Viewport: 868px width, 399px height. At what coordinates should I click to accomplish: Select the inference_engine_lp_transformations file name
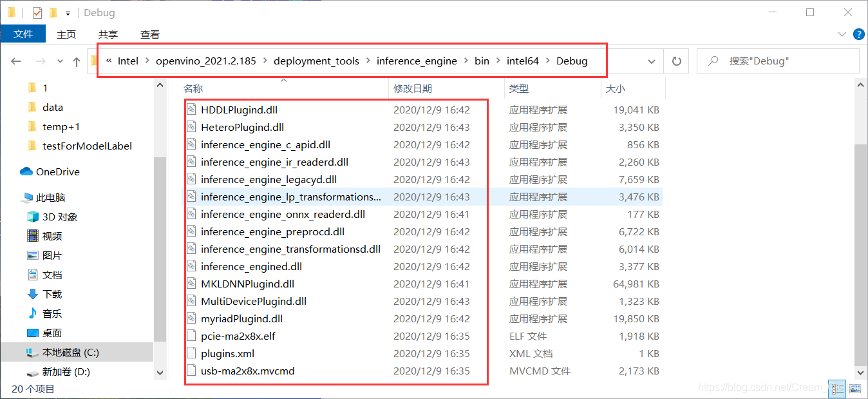pyautogui.click(x=291, y=197)
